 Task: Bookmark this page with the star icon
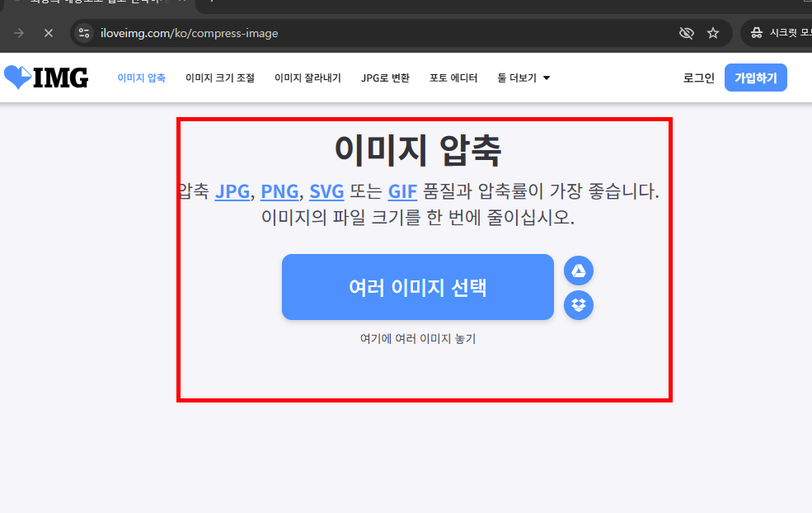coord(713,32)
